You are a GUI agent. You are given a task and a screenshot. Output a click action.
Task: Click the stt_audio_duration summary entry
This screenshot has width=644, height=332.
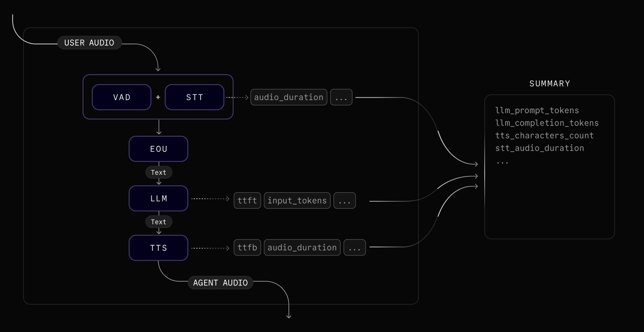540,148
